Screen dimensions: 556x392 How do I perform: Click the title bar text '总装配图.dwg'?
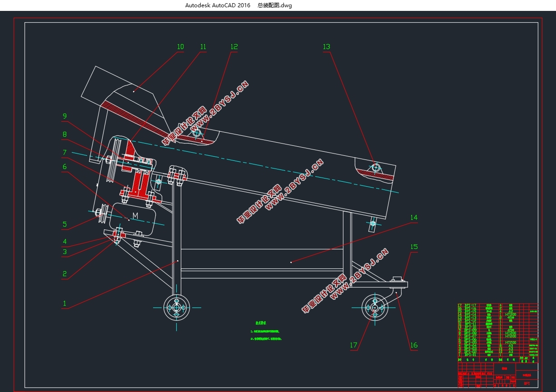275,5
